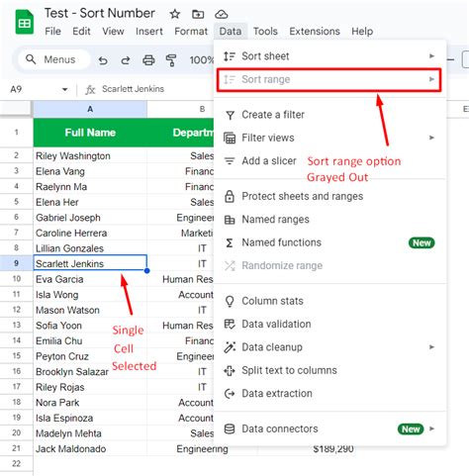The height and width of the screenshot is (476, 469).
Task: Select the row 9 header
Action: (17, 263)
